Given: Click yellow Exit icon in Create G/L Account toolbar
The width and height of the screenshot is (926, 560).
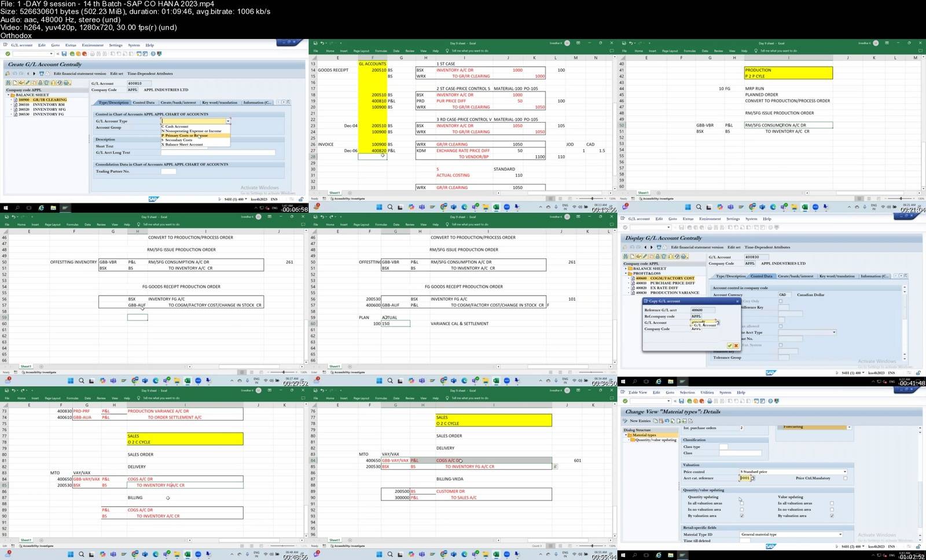Looking at the screenshot, I should 78,54.
